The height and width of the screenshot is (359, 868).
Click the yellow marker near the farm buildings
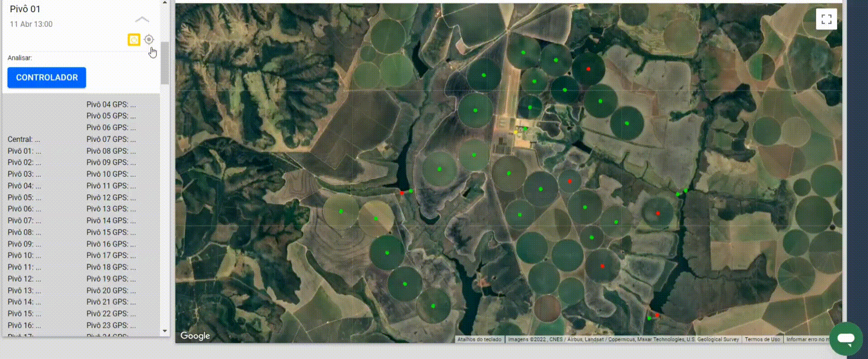coord(516,132)
